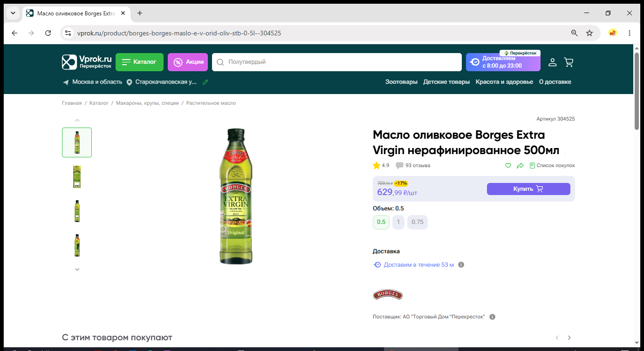This screenshot has height=351, width=644.
Task: Share the product using the arrow icon
Action: 521,165
